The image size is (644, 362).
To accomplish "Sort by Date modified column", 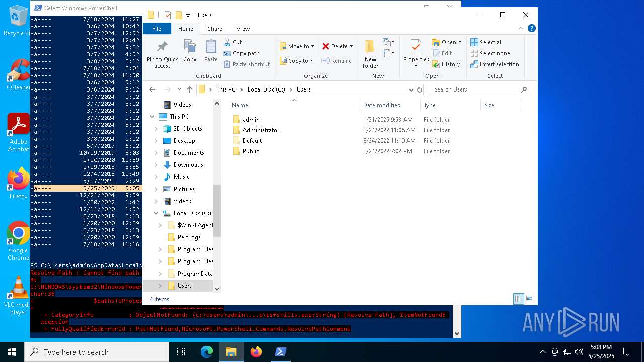I will (x=390, y=105).
